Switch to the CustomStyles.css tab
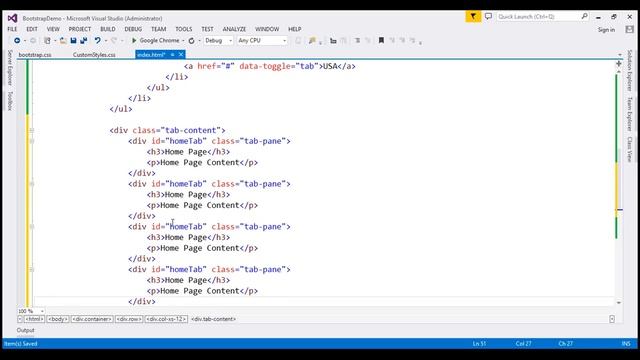The width and height of the screenshot is (640, 360). click(94, 55)
